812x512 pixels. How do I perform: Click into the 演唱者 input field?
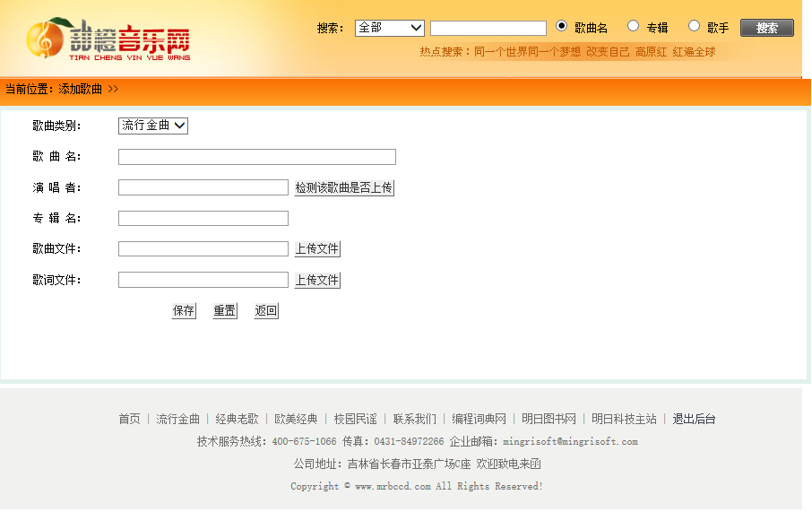click(203, 187)
